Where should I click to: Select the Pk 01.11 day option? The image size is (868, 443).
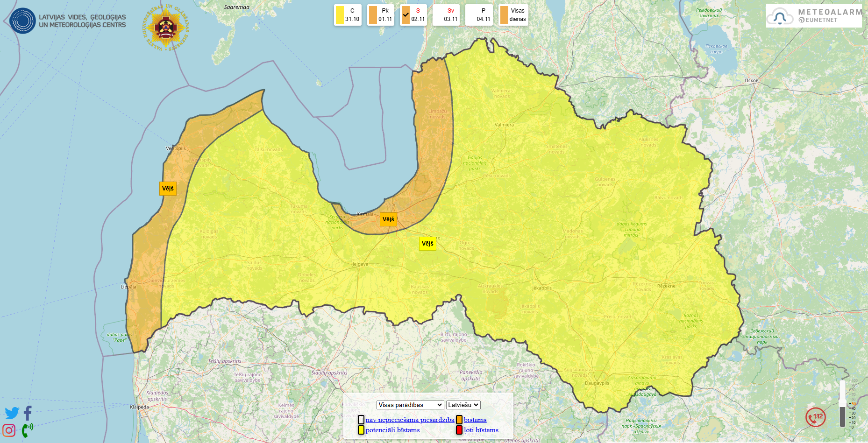pyautogui.click(x=380, y=15)
